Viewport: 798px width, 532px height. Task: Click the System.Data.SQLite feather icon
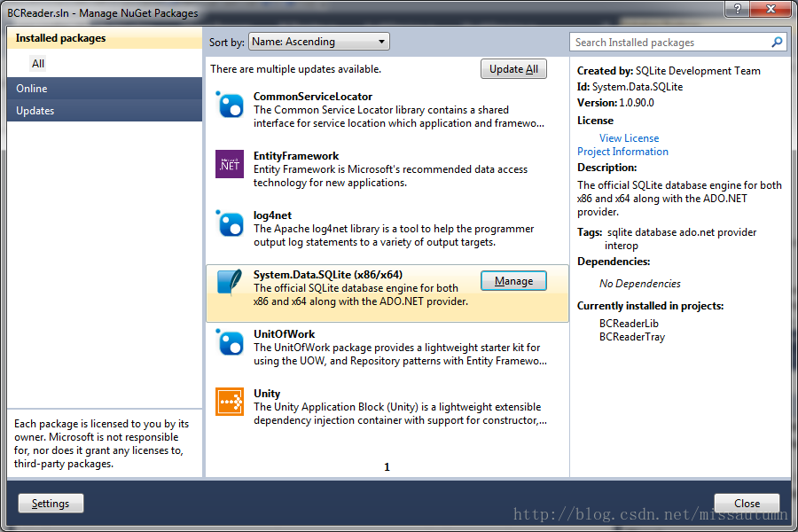(x=230, y=283)
